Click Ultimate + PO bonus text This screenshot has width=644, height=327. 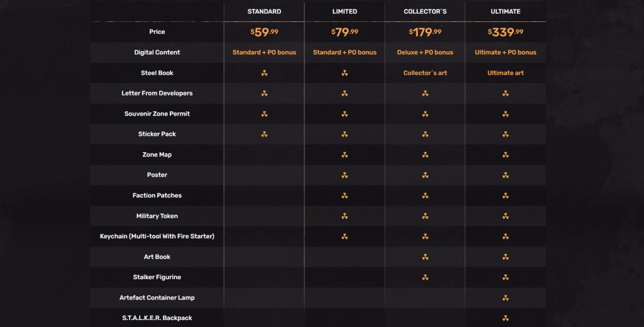506,52
